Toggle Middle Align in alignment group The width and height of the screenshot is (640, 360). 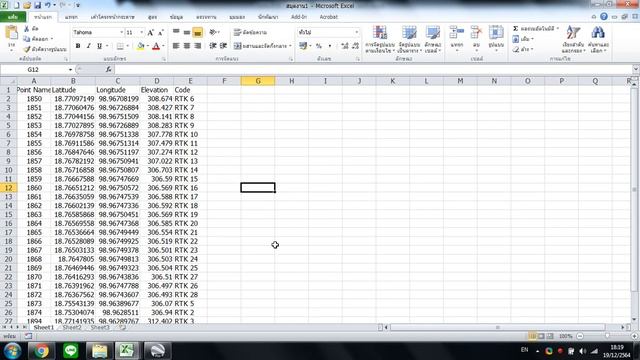click(x=187, y=32)
